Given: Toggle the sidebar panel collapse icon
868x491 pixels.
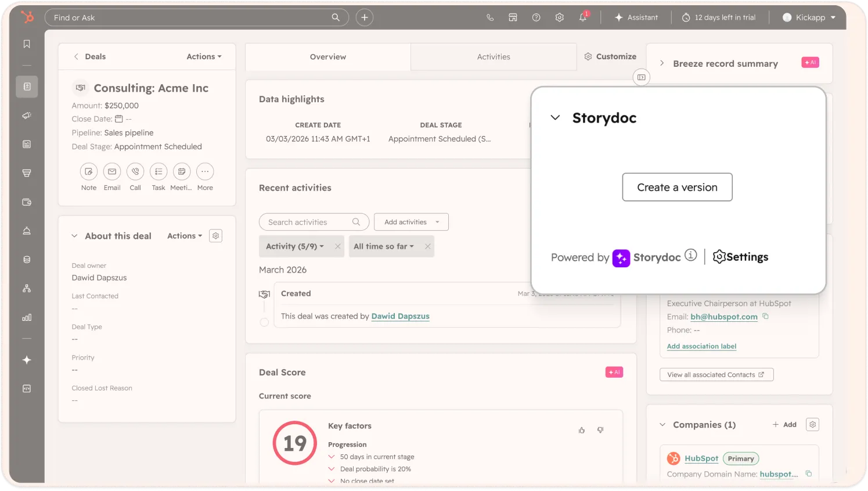Looking at the screenshot, I should (x=642, y=77).
